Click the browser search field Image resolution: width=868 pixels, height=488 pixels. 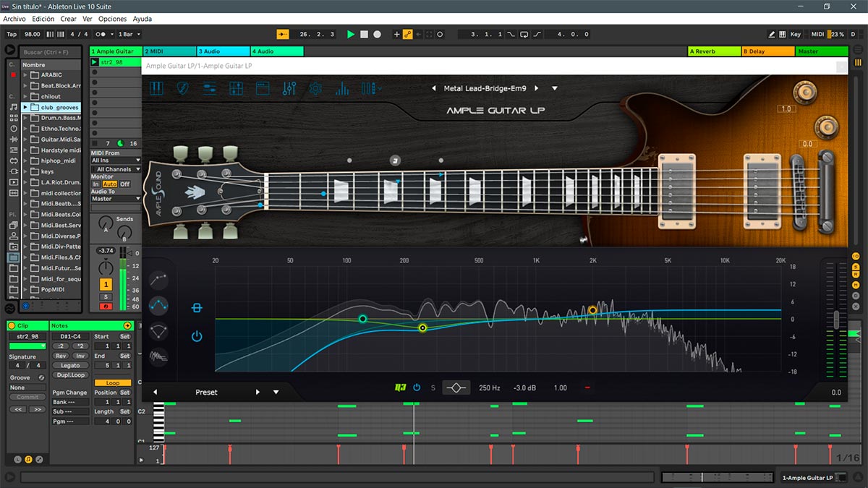(x=51, y=52)
